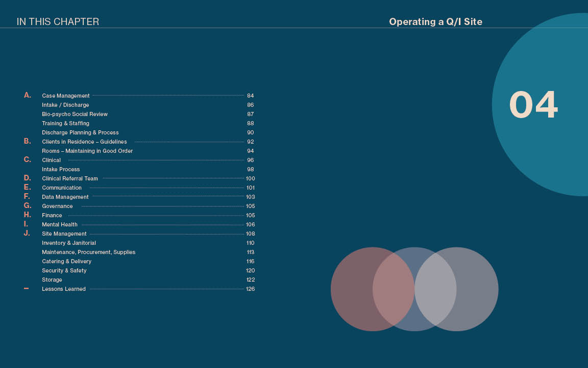Image resolution: width=588 pixels, height=368 pixels.
Task: Click the 'IN THIS CHAPTER' heading
Action: coord(58,22)
